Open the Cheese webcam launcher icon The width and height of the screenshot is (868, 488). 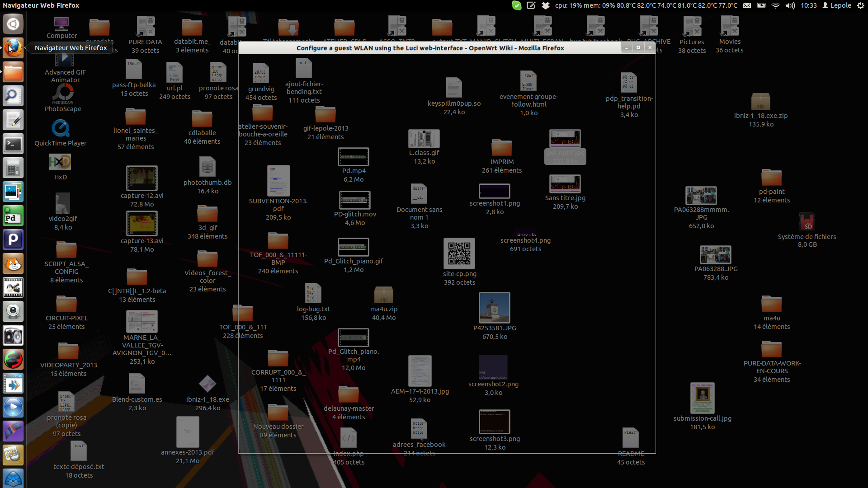13,312
